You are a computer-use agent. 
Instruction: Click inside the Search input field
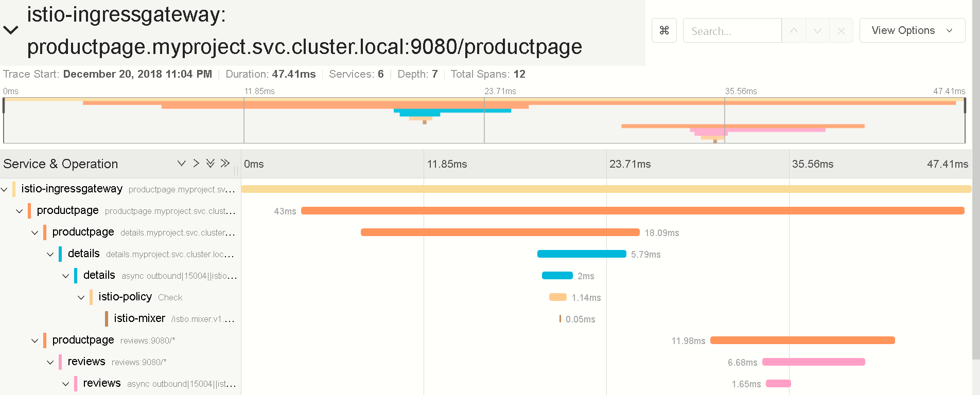point(732,30)
